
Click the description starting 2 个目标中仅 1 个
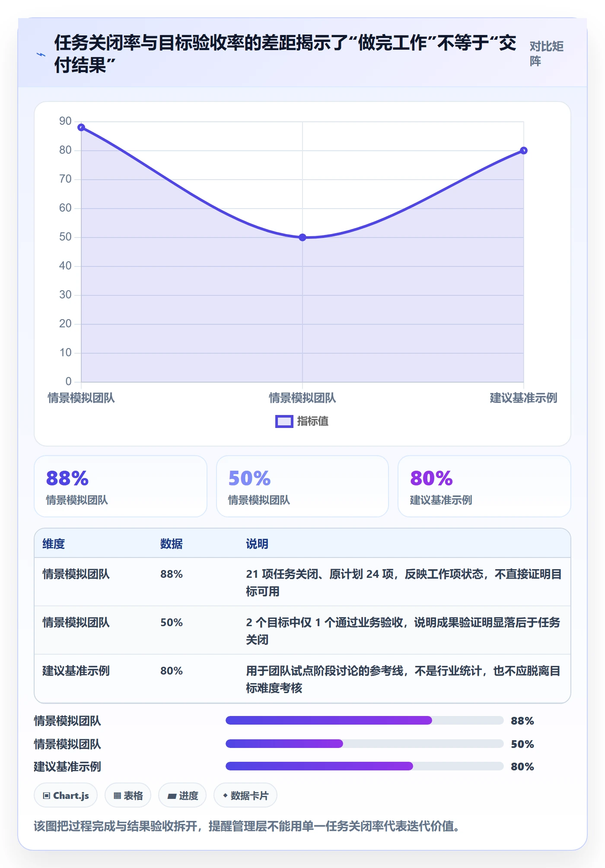pyautogui.click(x=404, y=631)
